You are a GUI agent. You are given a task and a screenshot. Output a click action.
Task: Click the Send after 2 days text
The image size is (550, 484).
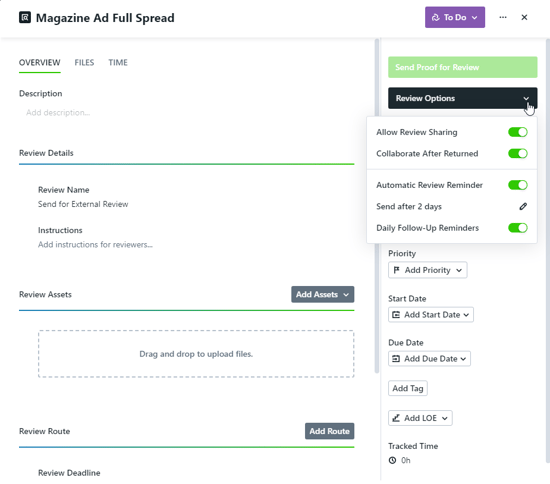(x=409, y=207)
